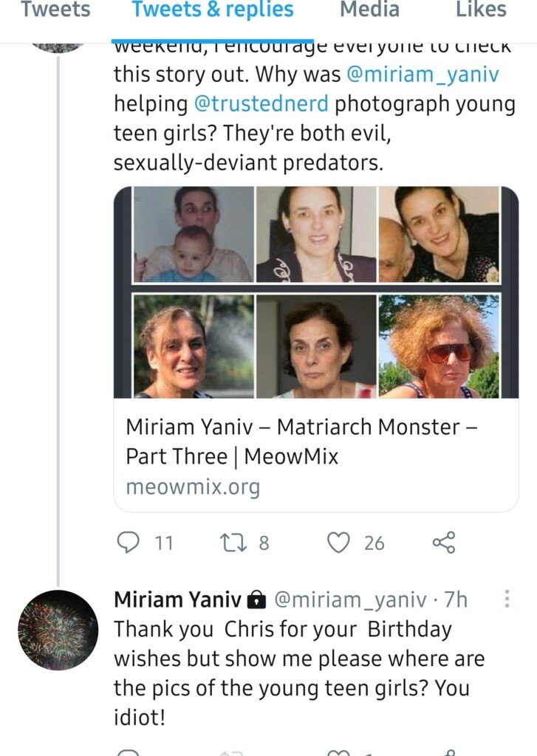Share the meowmix.org tweet
This screenshot has width=537, height=756.
(x=443, y=543)
